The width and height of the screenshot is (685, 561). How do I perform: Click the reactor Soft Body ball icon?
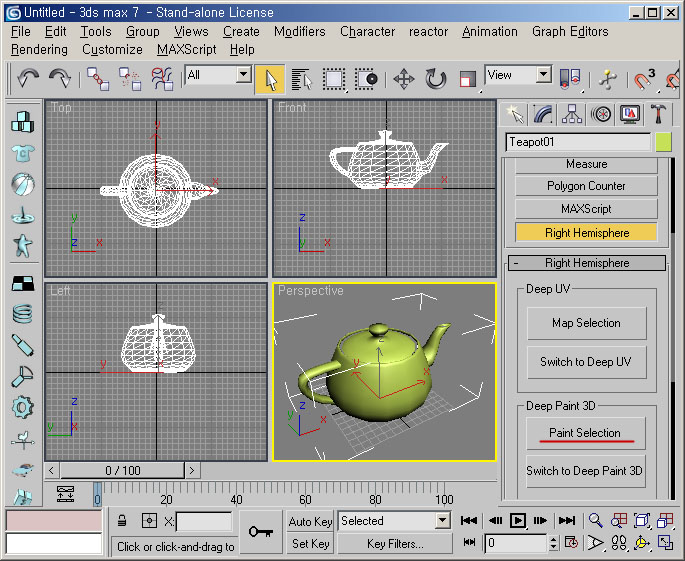(23, 184)
